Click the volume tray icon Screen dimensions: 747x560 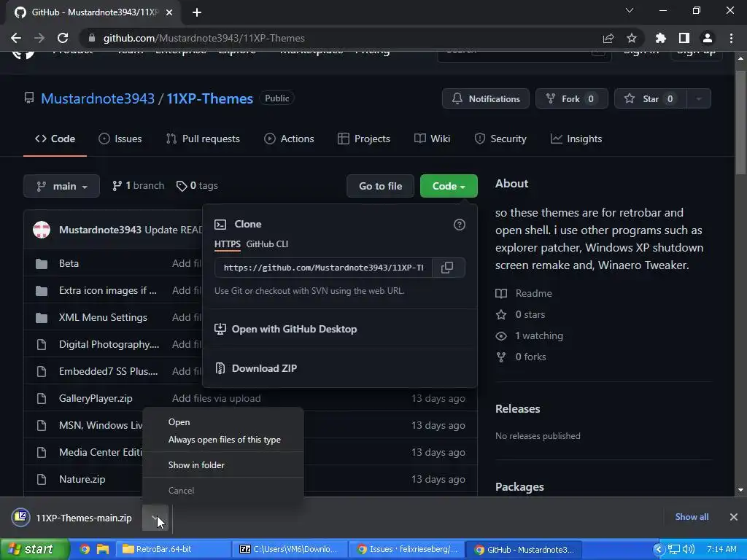[689, 549]
